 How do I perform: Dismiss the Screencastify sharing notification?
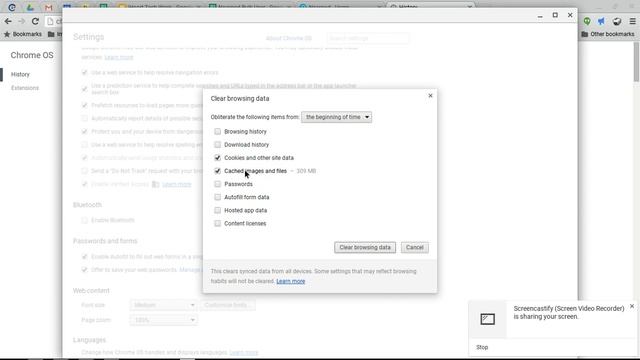tap(632, 306)
